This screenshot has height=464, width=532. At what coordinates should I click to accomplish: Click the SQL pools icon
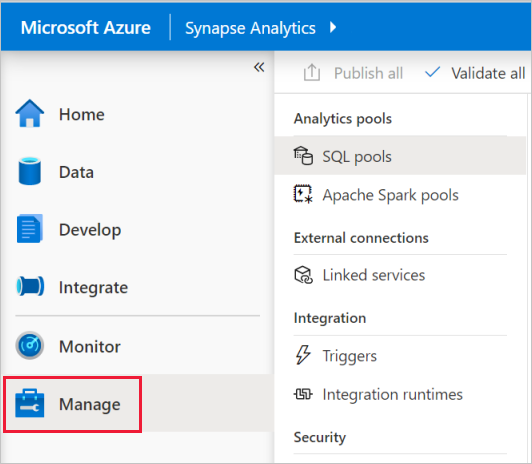[x=303, y=156]
